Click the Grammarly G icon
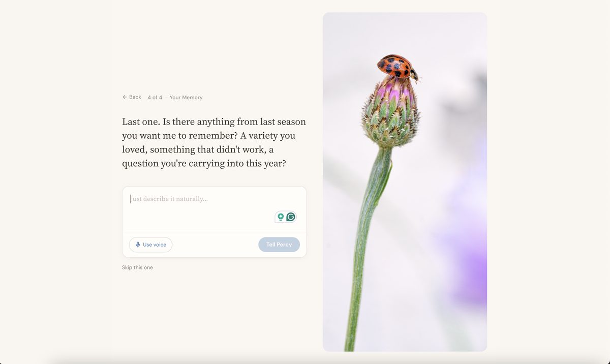This screenshot has height=364, width=610. click(x=291, y=217)
